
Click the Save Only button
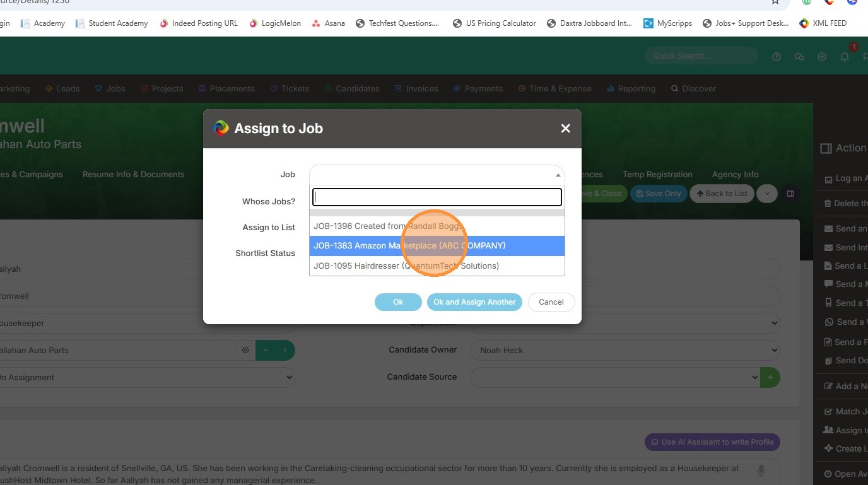click(x=659, y=194)
